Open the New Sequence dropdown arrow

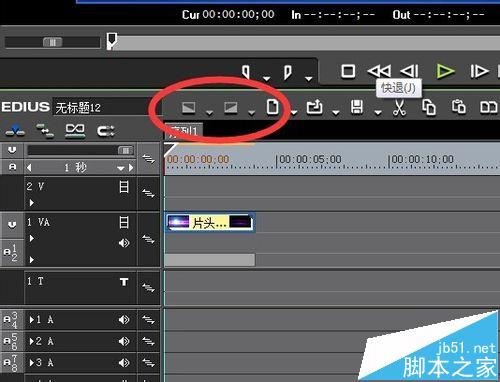tap(294, 113)
